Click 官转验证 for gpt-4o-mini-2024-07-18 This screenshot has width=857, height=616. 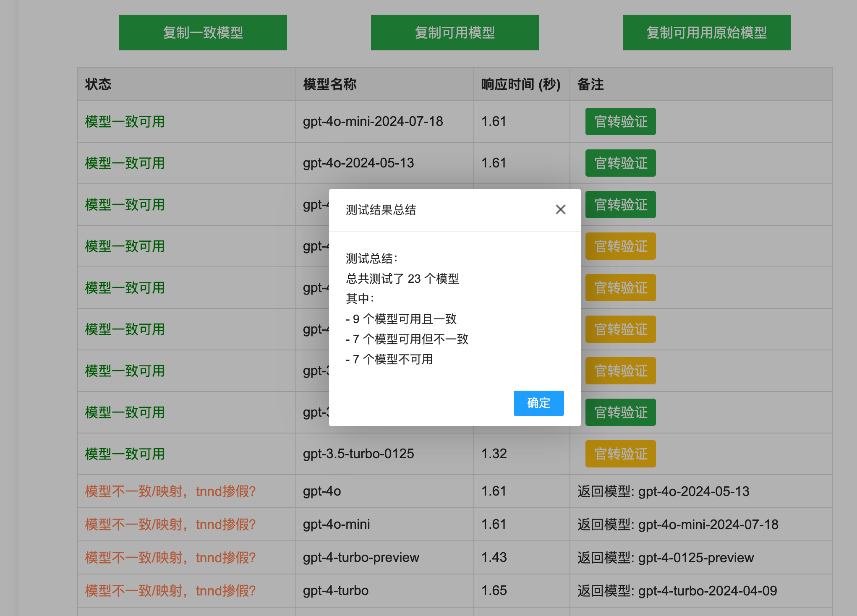coord(620,122)
